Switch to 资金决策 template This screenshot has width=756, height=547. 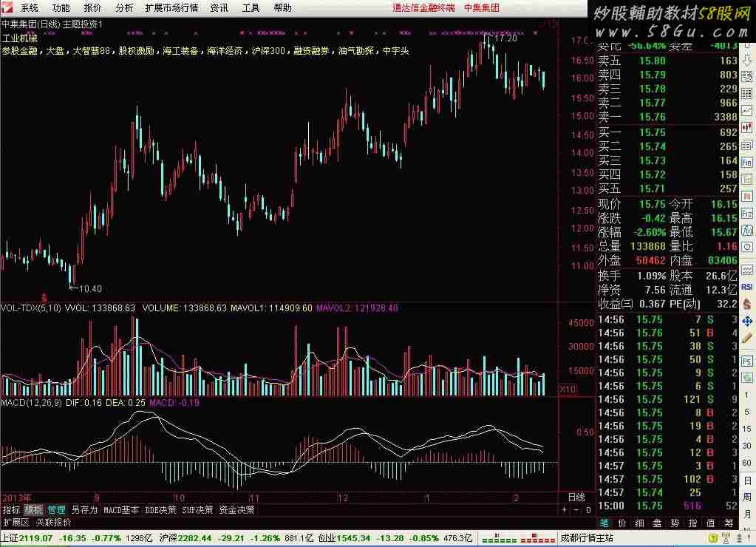[x=236, y=509]
